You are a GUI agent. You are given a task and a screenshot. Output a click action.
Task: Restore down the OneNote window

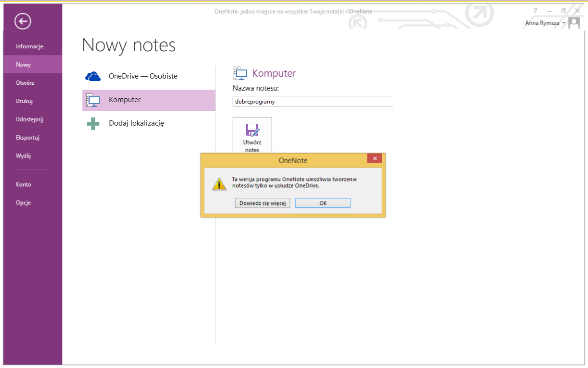(x=563, y=11)
